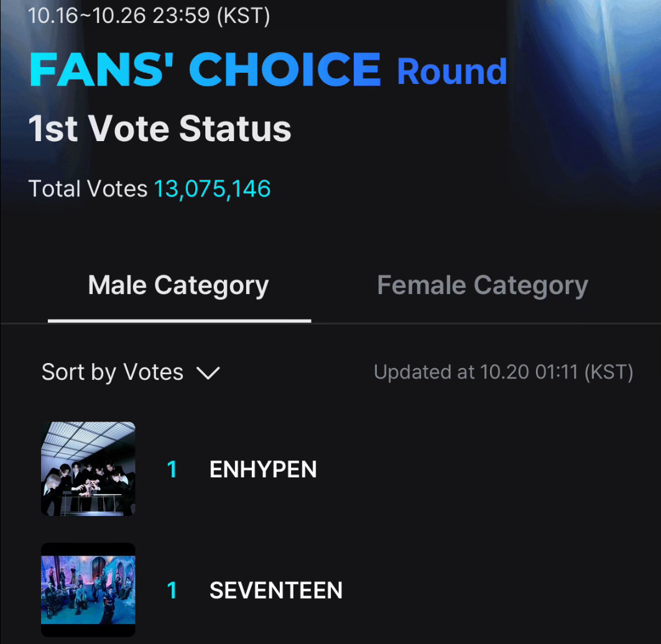Click the Total Votes label

click(x=88, y=189)
